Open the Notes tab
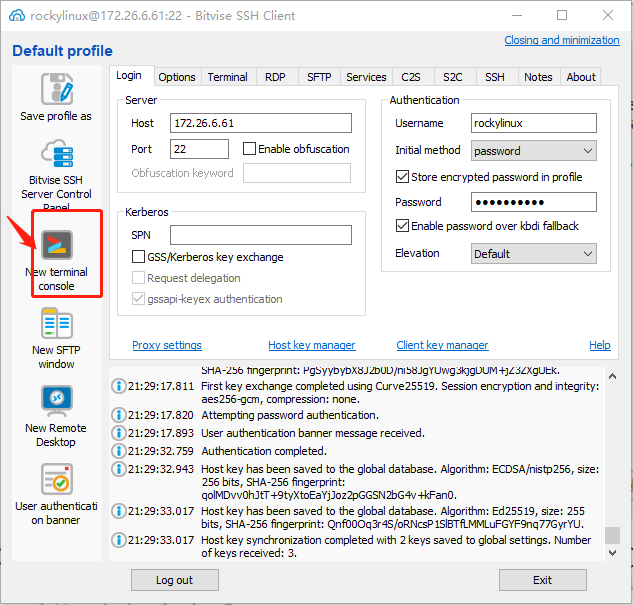Viewport: 633px width, 605px height. (x=538, y=77)
